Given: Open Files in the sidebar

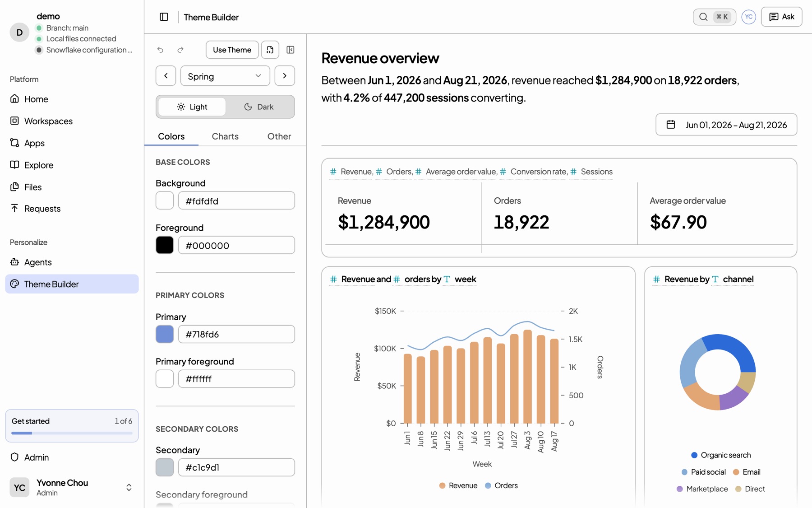Looking at the screenshot, I should (72, 187).
